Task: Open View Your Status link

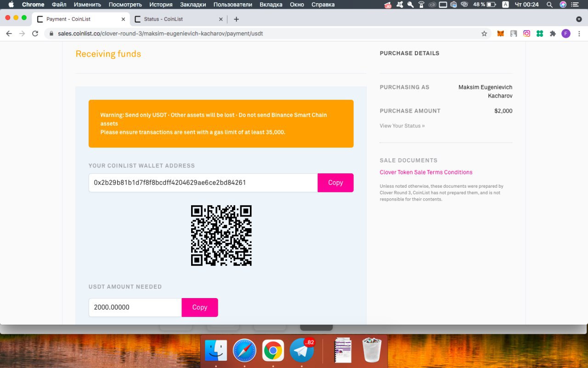Action: pos(402,126)
